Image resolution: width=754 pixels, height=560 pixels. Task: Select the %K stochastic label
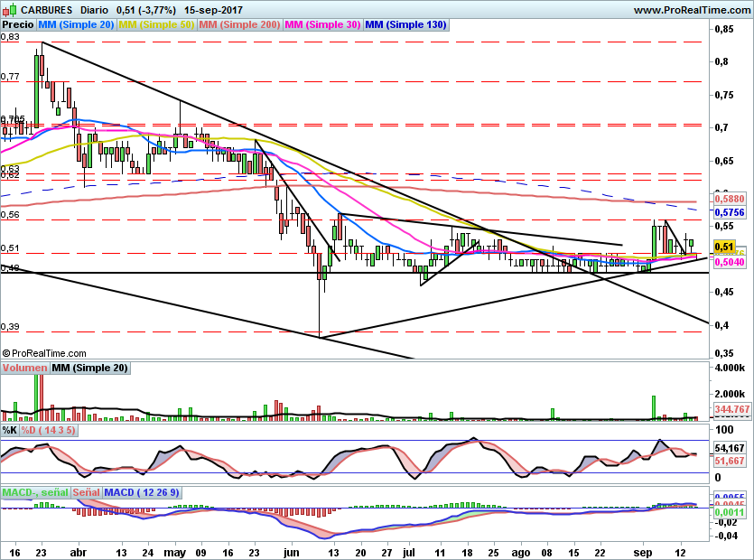pyautogui.click(x=10, y=430)
